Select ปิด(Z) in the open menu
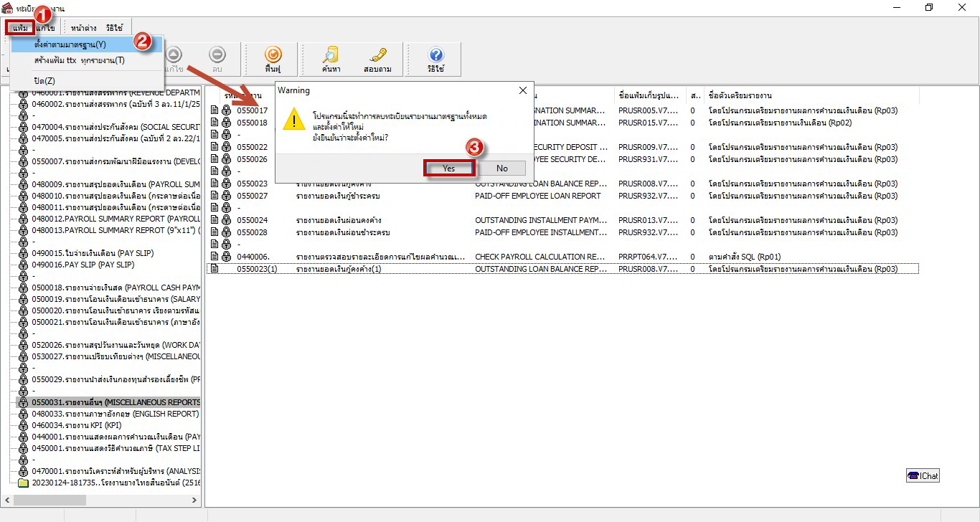This screenshot has height=522, width=980. 44,80
